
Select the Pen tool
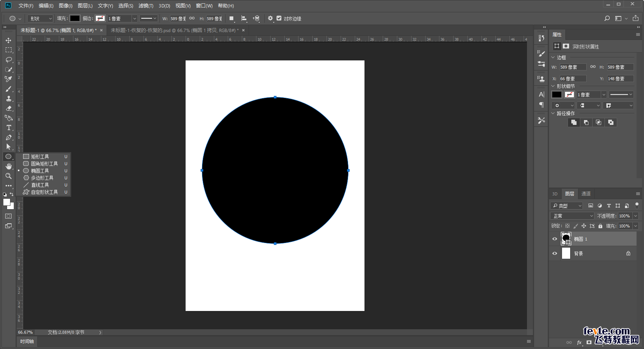click(8, 137)
